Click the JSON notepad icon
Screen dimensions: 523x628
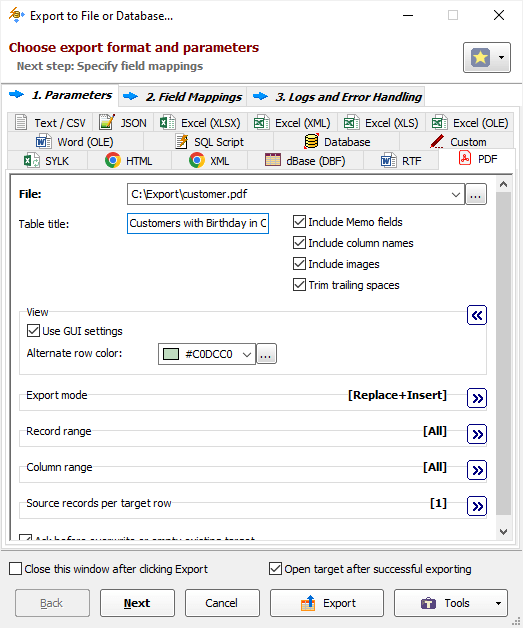[x=107, y=122]
